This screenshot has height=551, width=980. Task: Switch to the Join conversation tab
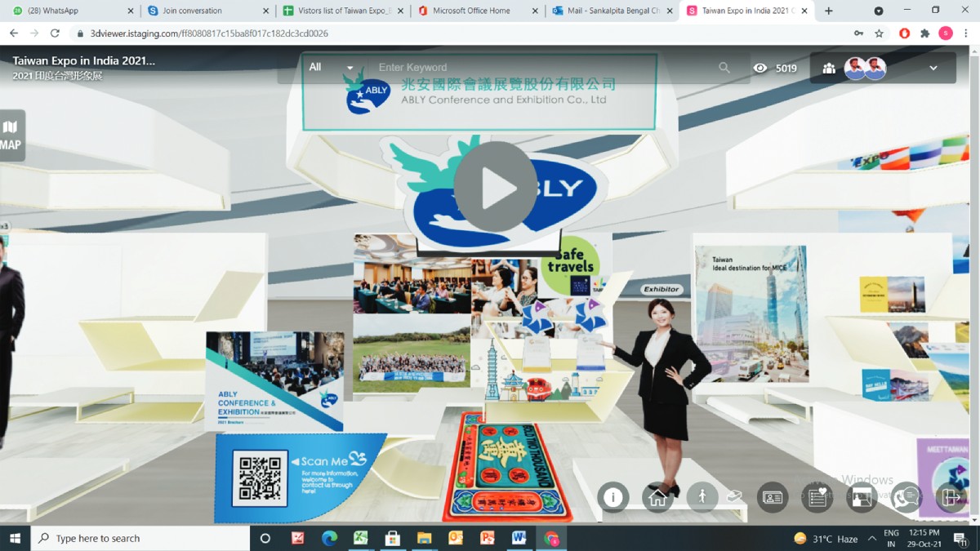(206, 11)
